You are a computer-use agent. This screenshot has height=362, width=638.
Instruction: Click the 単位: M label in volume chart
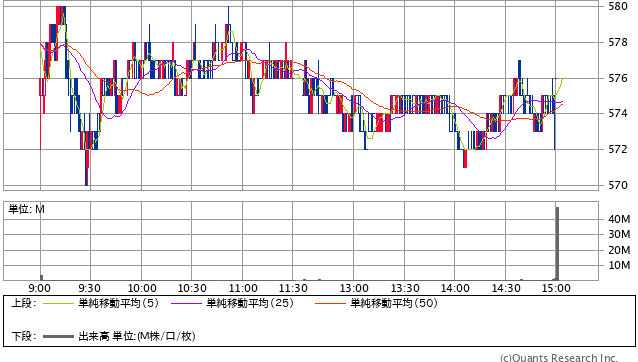tap(26, 209)
